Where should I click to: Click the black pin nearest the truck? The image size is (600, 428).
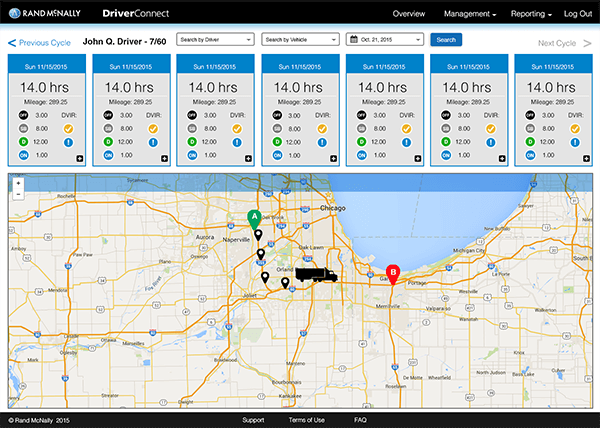coord(285,283)
